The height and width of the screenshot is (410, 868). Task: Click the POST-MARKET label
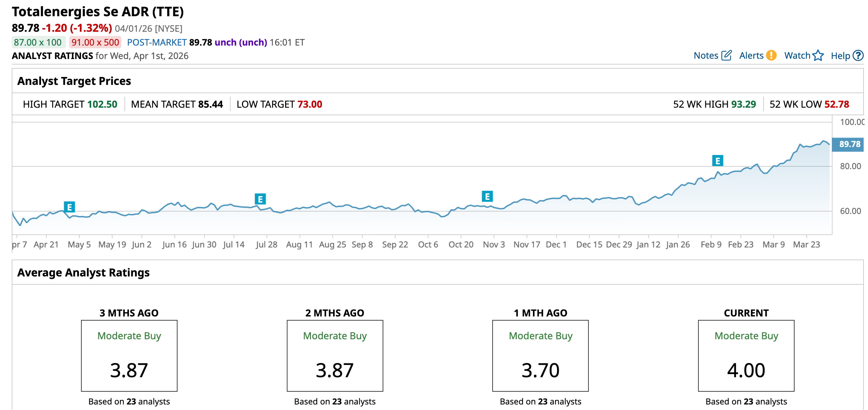pyautogui.click(x=157, y=42)
